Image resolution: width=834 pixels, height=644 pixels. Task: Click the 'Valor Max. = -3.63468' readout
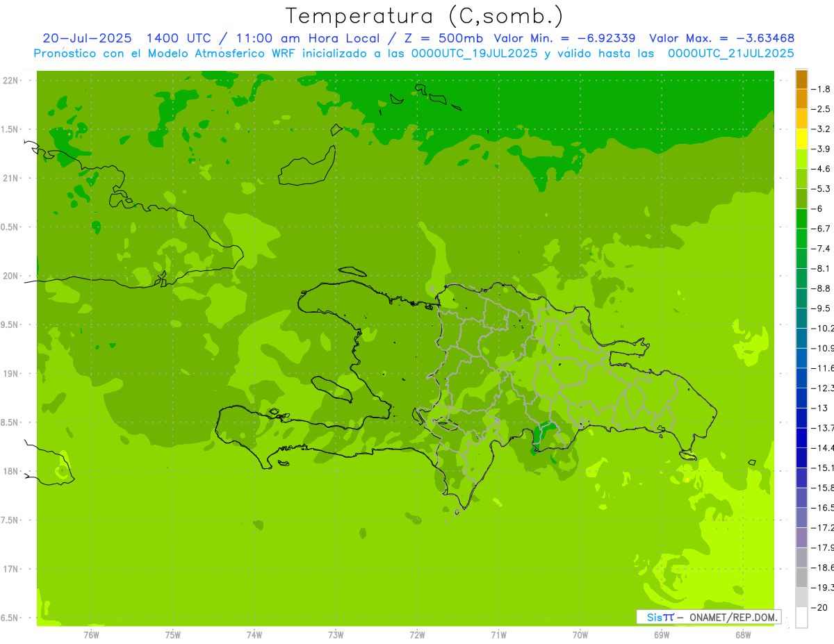[722, 38]
